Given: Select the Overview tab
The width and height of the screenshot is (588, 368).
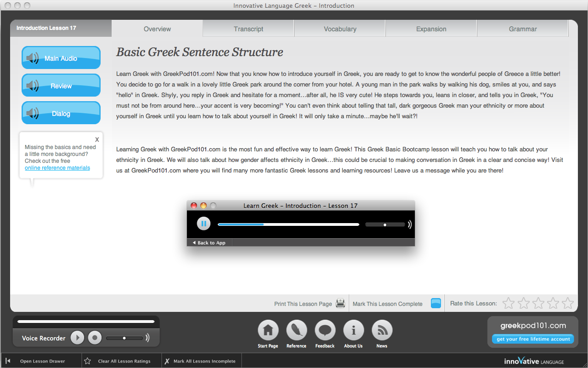Looking at the screenshot, I should pos(157,29).
